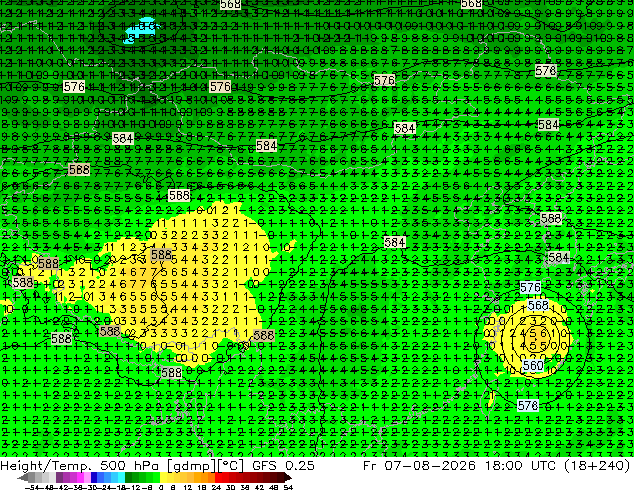Click the left gray arrow end of the color scale

[23, 478]
